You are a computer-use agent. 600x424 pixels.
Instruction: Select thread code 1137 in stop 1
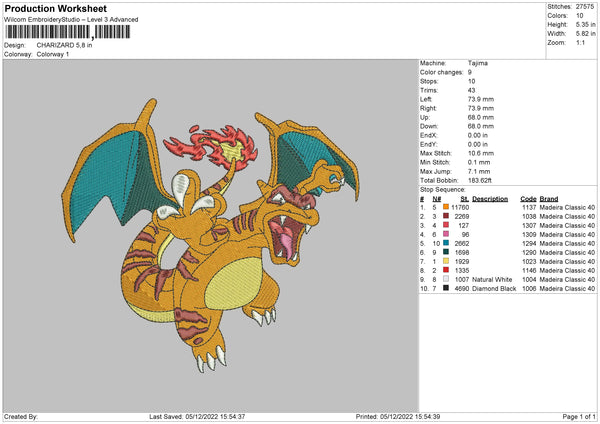pos(529,207)
